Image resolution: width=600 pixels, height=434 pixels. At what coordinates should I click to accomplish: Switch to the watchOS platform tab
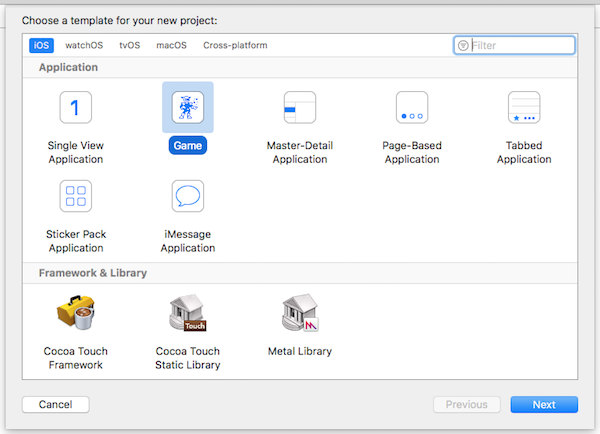point(84,45)
